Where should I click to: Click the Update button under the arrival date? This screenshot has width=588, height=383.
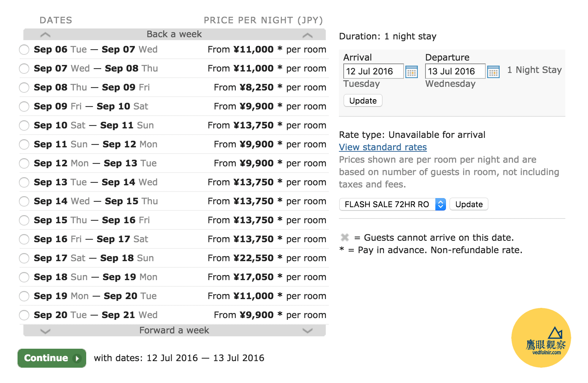point(363,101)
